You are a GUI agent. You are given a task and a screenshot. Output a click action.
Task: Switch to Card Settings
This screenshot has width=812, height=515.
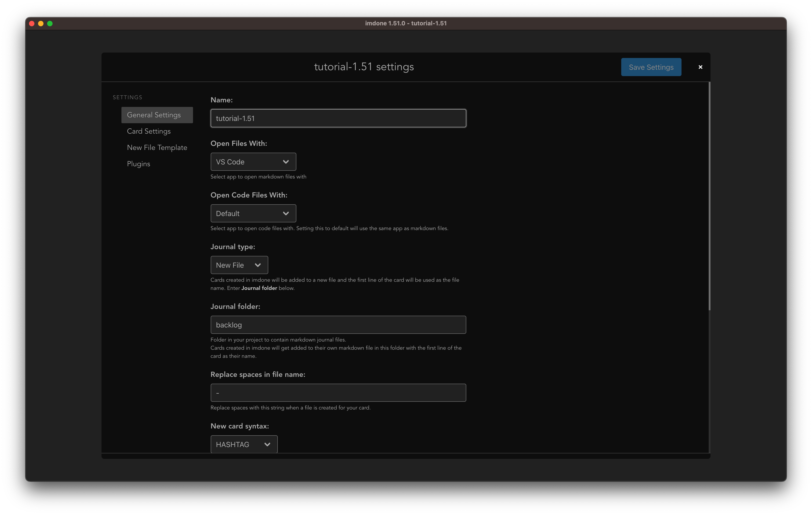(x=149, y=131)
